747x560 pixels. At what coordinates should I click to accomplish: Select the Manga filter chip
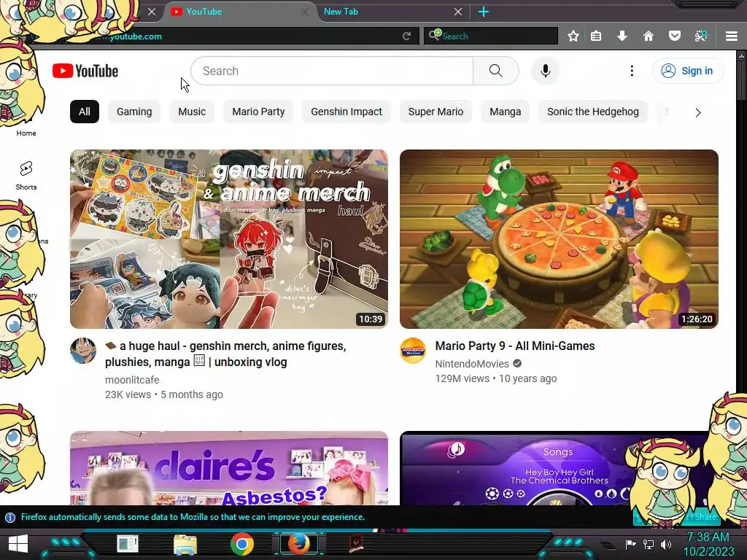(x=505, y=112)
